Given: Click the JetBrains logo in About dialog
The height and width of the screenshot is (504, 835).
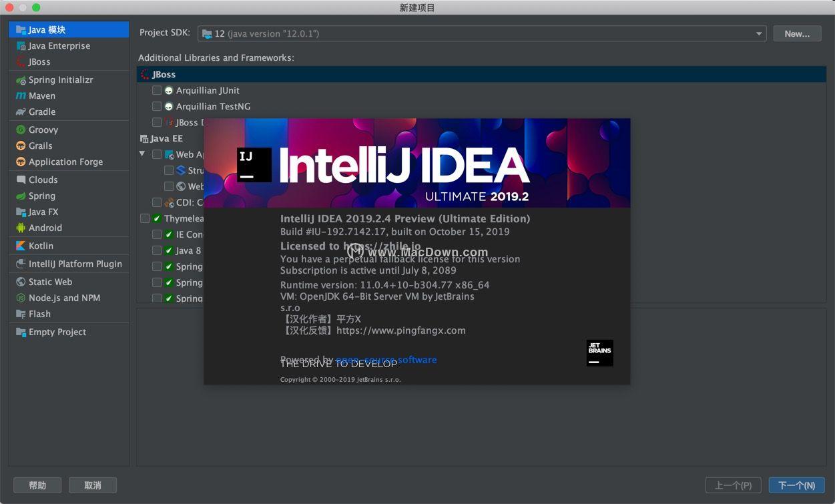Looking at the screenshot, I should pos(599,353).
